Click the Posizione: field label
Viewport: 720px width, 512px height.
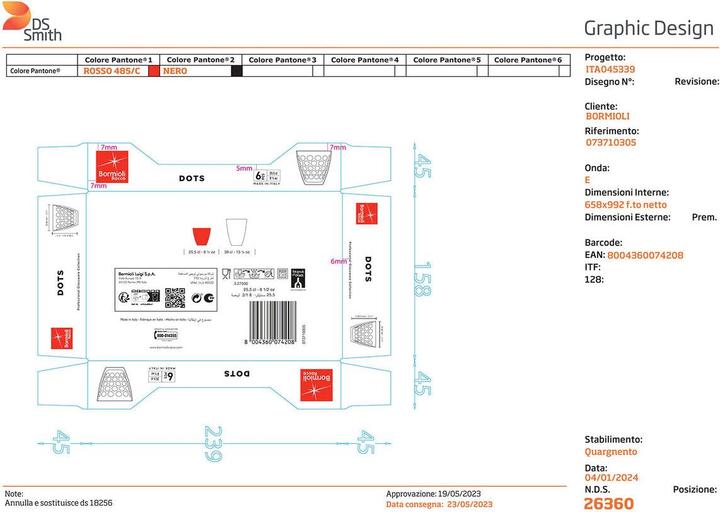coord(695,490)
